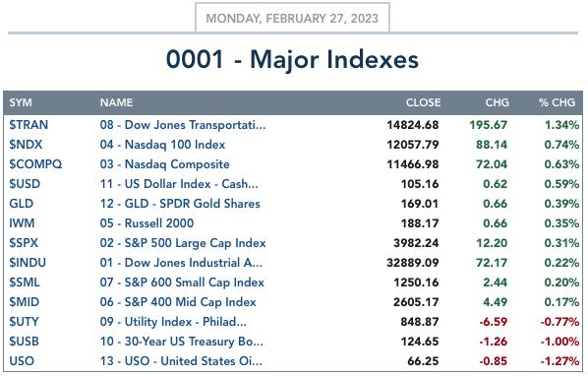Sort by the % CHG column header

[557, 102]
